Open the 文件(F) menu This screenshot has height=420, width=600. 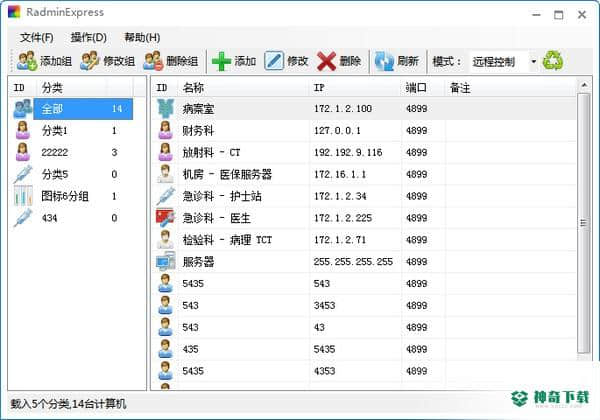click(36, 37)
